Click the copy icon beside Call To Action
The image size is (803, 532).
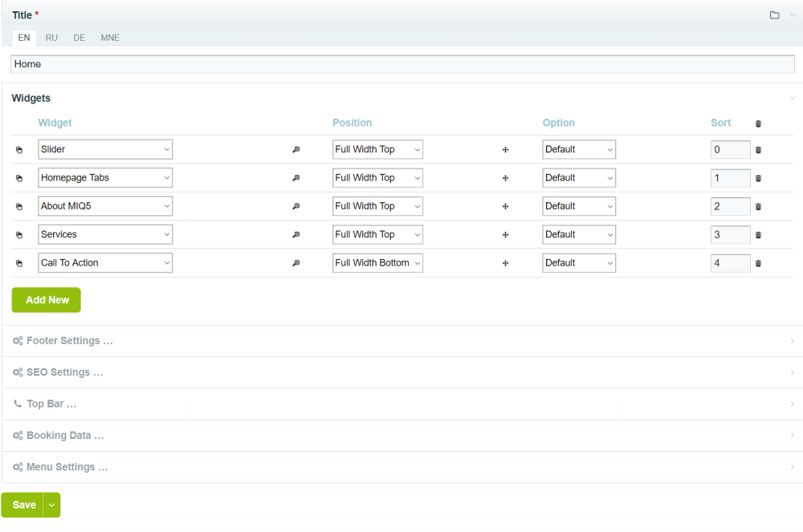pyautogui.click(x=19, y=263)
